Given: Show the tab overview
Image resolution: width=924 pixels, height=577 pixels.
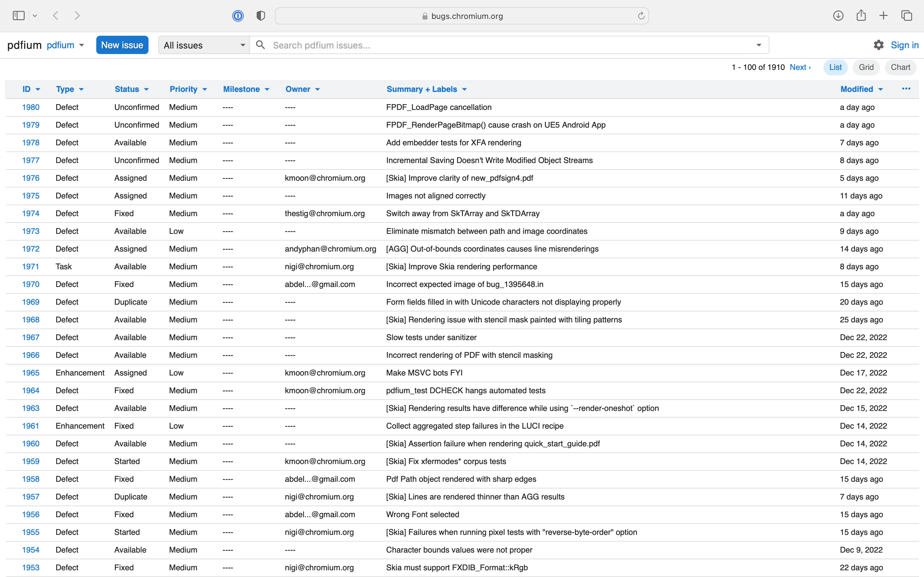Looking at the screenshot, I should tap(907, 16).
